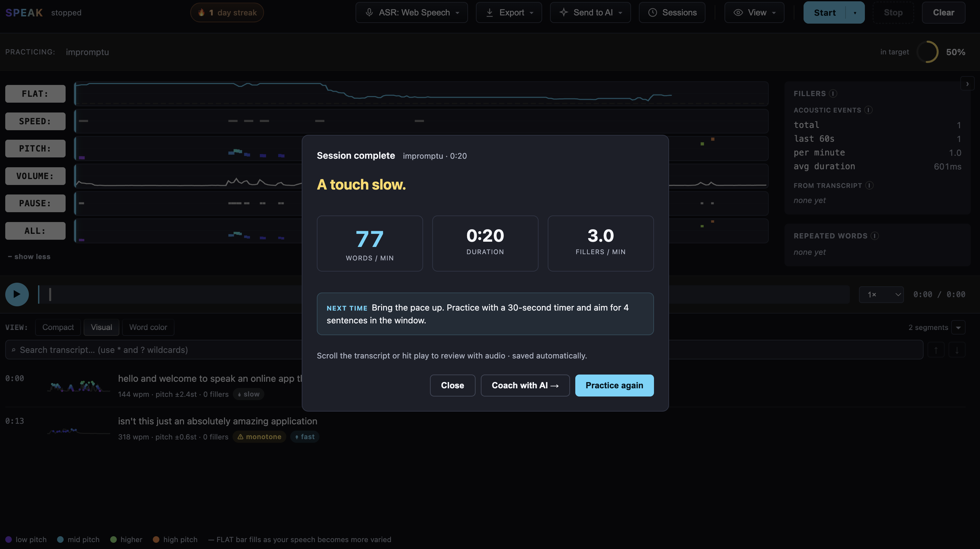Click the SPEED timeline track

[421, 121]
